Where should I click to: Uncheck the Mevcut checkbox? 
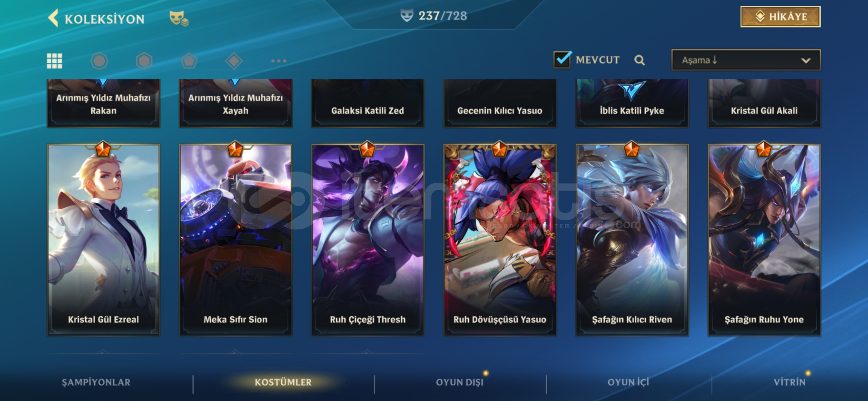tap(562, 59)
